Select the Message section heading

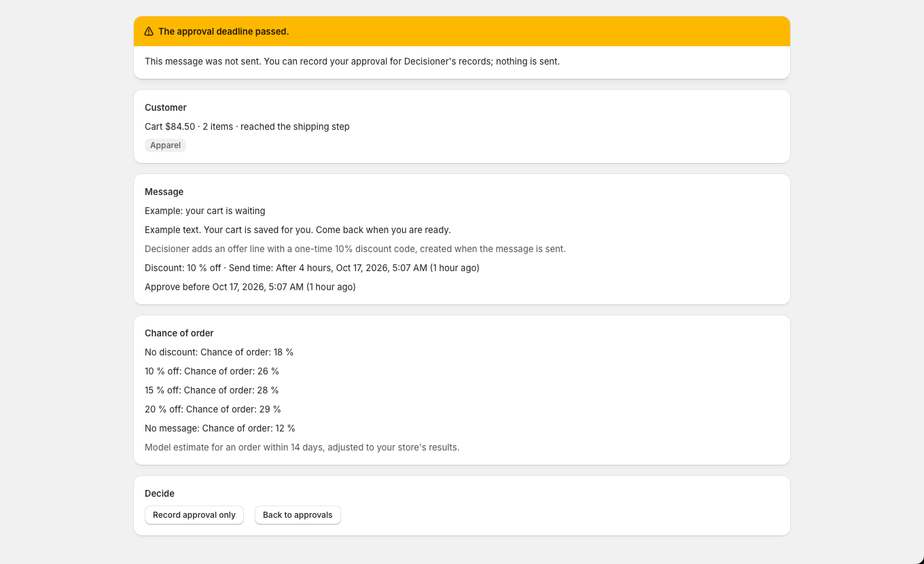pos(164,192)
